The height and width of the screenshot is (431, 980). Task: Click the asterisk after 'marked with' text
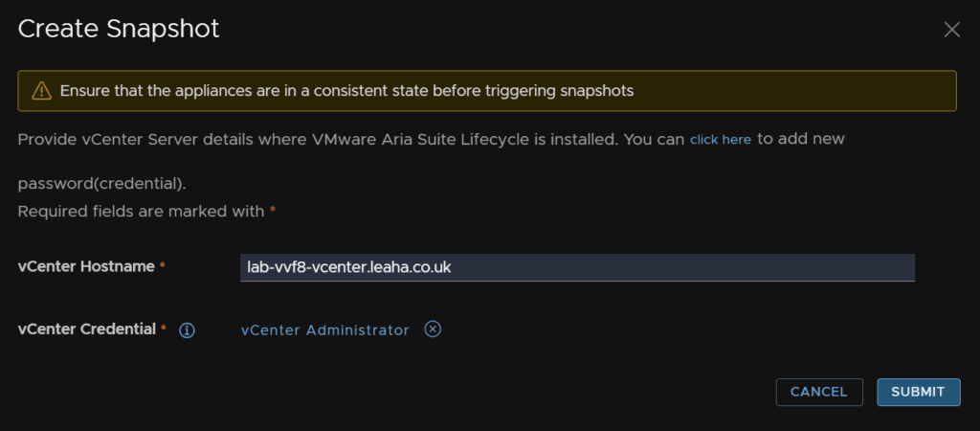273,212
